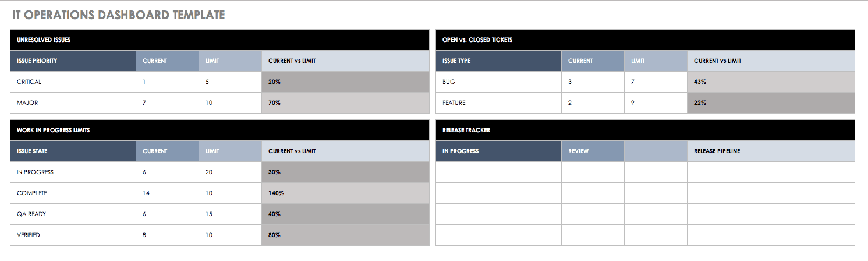The height and width of the screenshot is (261, 868).
Task: Click the QA Ready issue state cell
Action: pyautogui.click(x=31, y=214)
